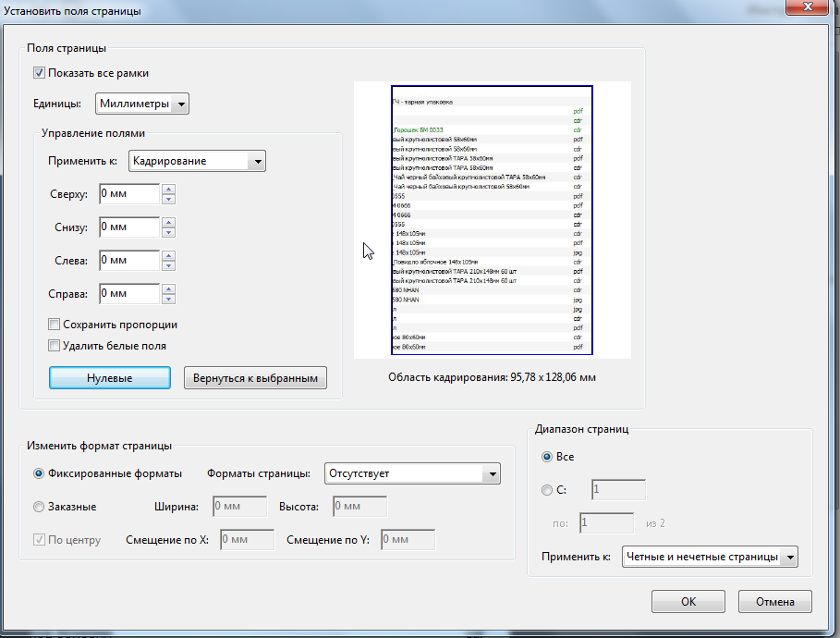Viewport: 840px width, 638px height.
Task: Click the Сверху margin input field
Action: point(129,193)
